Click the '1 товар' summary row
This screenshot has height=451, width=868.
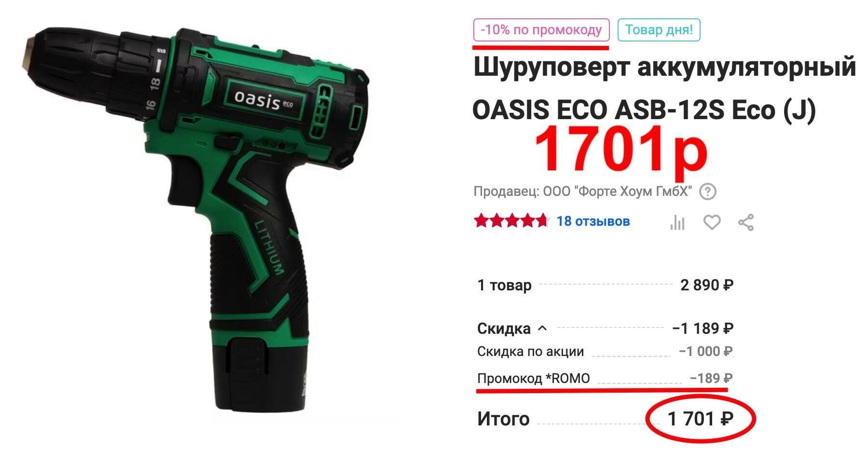point(605,285)
